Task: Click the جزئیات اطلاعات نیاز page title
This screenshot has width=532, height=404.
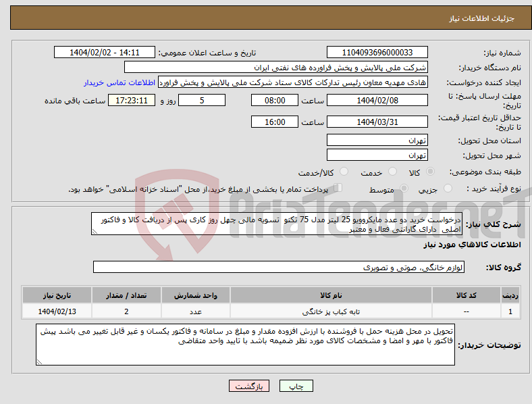Action: coord(482,18)
